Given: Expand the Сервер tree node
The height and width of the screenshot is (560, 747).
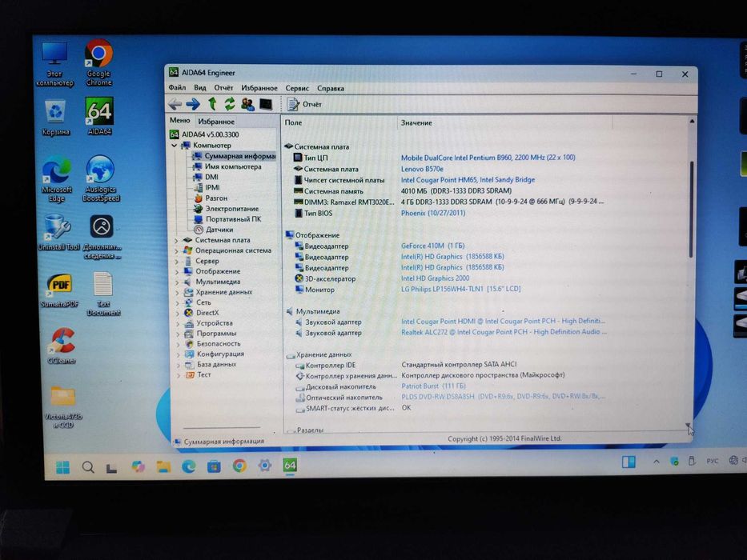Looking at the screenshot, I should pyautogui.click(x=177, y=262).
